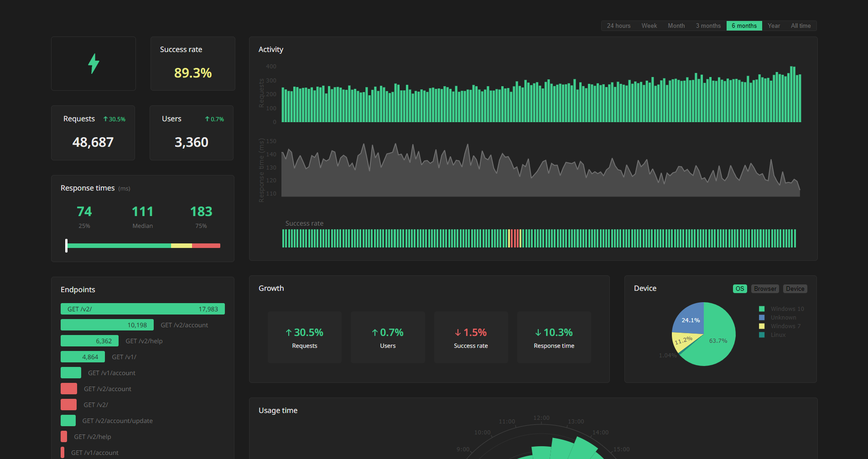Screen dimensions: 868x459
Task: Click the red bars in success rate strip
Action: tap(515, 238)
